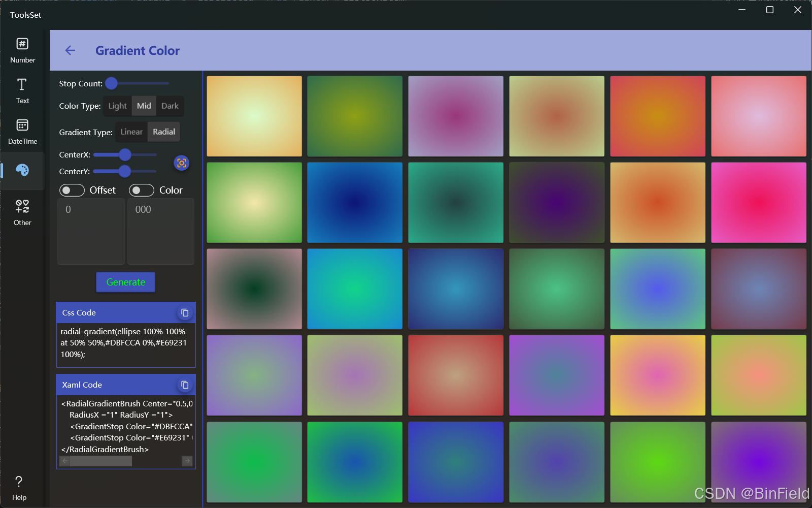Click the CenterY slider thumb
The height and width of the screenshot is (508, 812).
point(125,171)
